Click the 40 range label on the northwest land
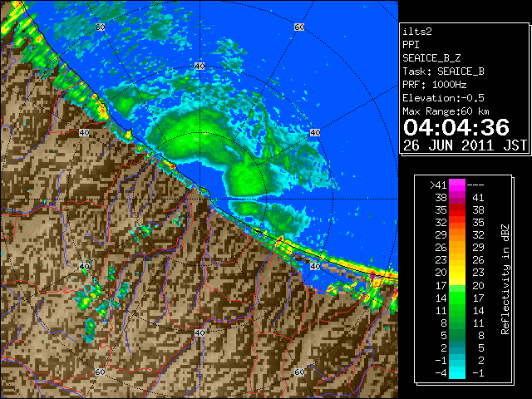The height and width of the screenshot is (399, 532). coord(84,132)
